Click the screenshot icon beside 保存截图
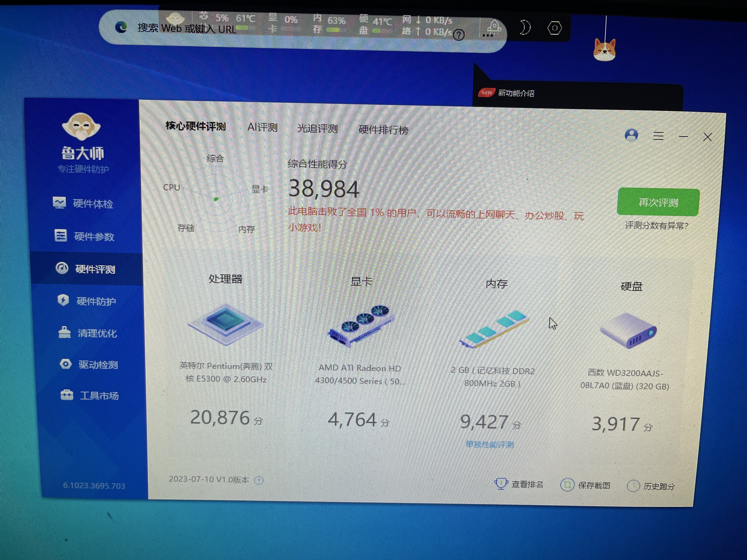The width and height of the screenshot is (747, 560). pyautogui.click(x=567, y=485)
